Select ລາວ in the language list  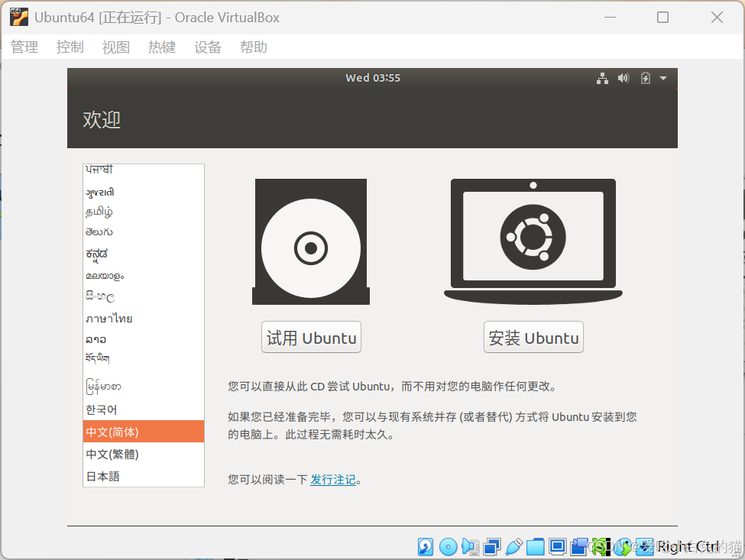pyautogui.click(x=144, y=339)
